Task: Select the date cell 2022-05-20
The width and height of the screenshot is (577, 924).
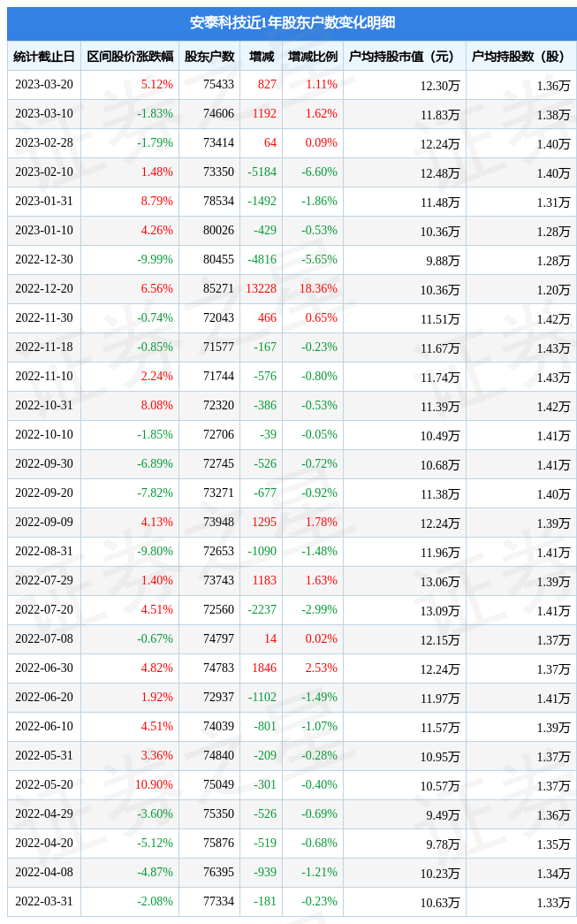Action: pos(44,784)
